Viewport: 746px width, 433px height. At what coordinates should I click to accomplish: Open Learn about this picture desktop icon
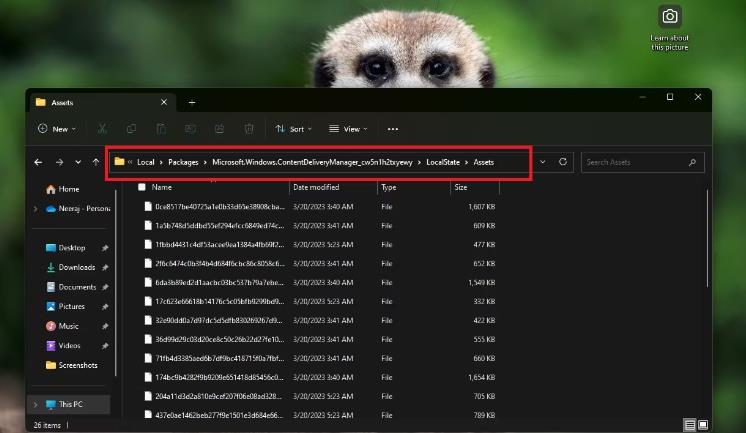pyautogui.click(x=669, y=28)
